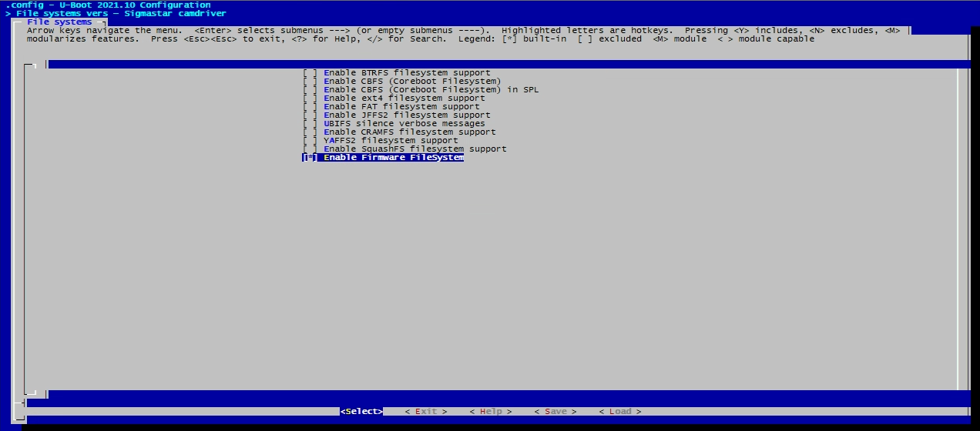Click the U-Boot 2021.10 Configuration title
The image size is (980, 431).
click(x=108, y=5)
